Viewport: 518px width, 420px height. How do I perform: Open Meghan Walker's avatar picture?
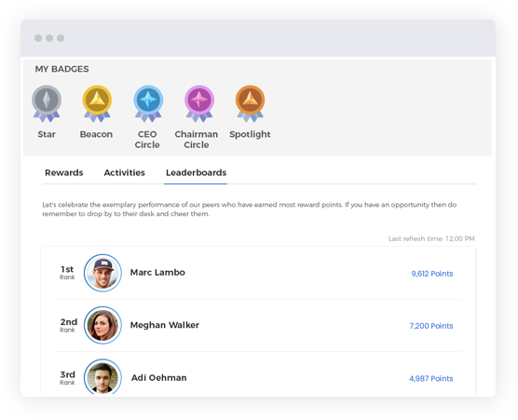click(x=102, y=325)
